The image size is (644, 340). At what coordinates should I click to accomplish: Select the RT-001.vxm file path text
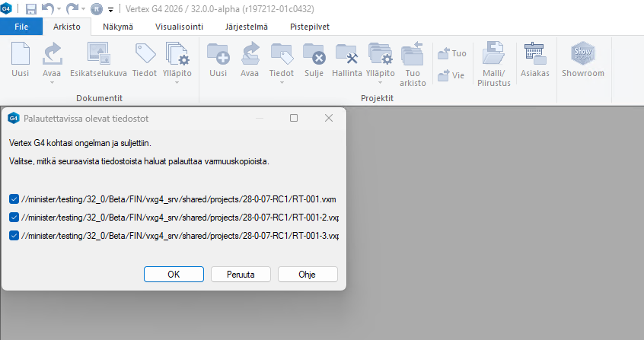179,199
